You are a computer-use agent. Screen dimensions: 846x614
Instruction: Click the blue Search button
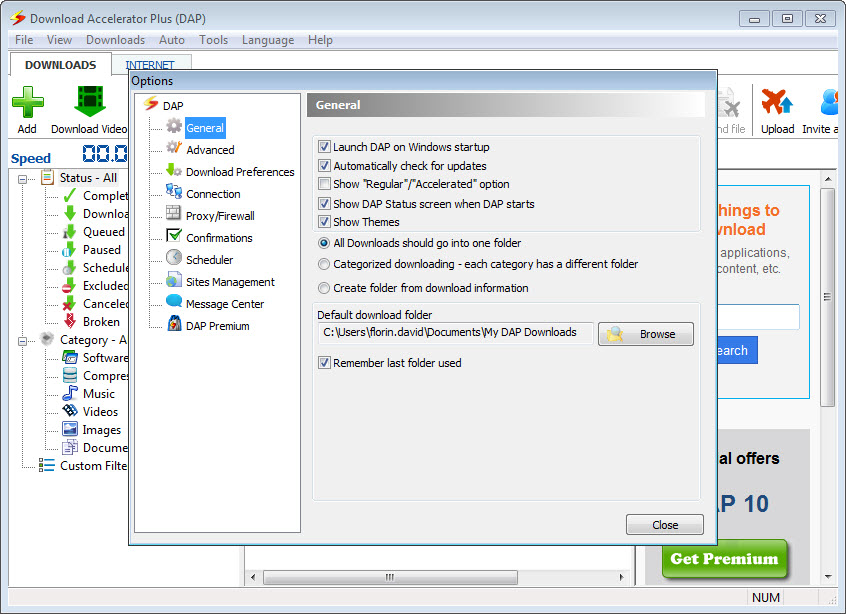point(737,350)
